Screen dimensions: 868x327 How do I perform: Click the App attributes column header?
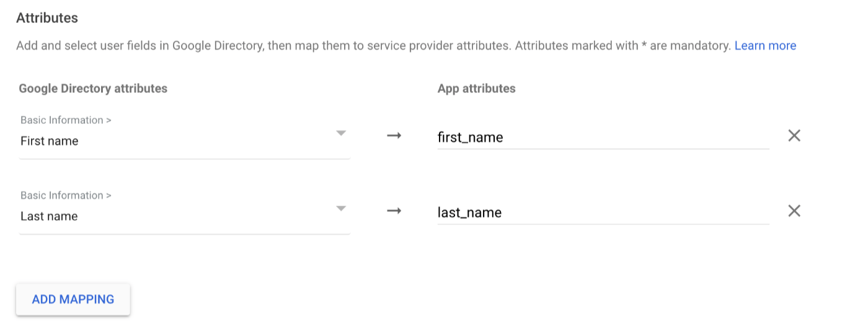477,89
